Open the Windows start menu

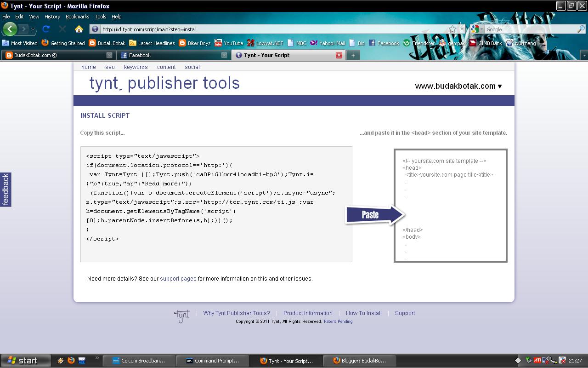[25, 361]
